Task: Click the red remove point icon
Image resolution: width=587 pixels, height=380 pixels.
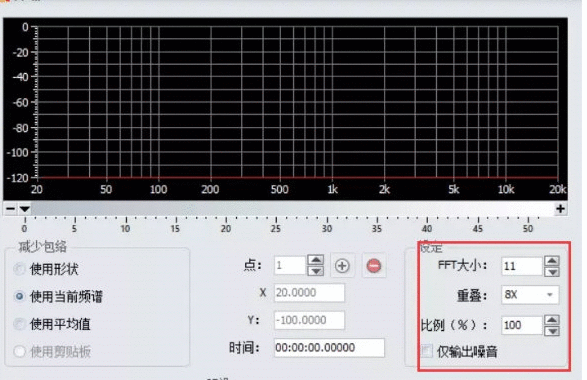Action: 374,266
